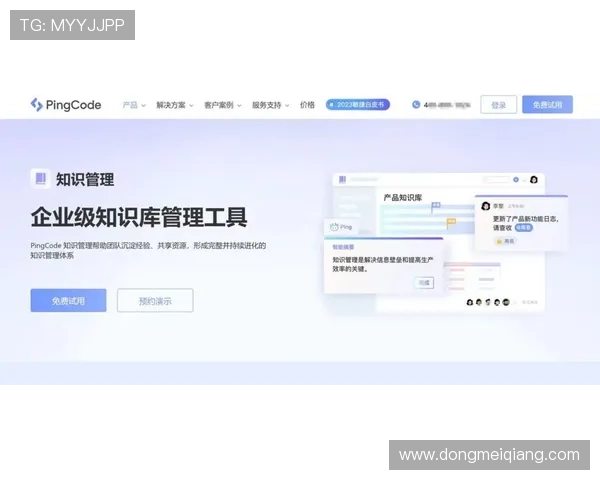
Task: Open the 客户案例 menu
Action: pyautogui.click(x=218, y=105)
